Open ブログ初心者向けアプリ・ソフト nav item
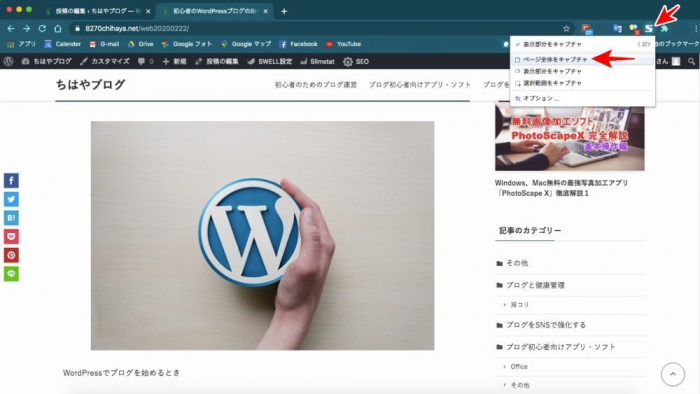The image size is (700, 394). pos(420,85)
